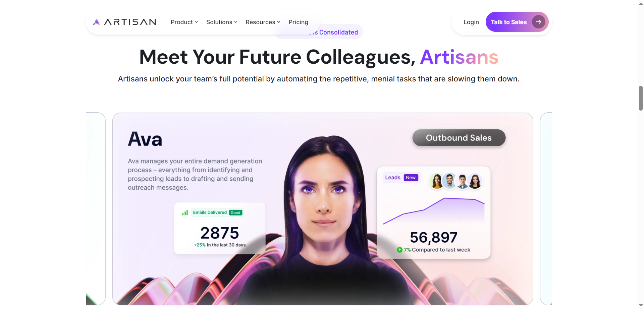Click the fourth lead avatar photo
644x309 pixels.
(x=475, y=181)
